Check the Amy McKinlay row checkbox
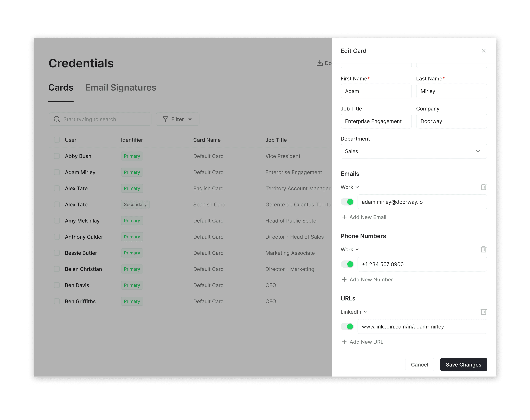This screenshot has width=530, height=420. click(57, 221)
